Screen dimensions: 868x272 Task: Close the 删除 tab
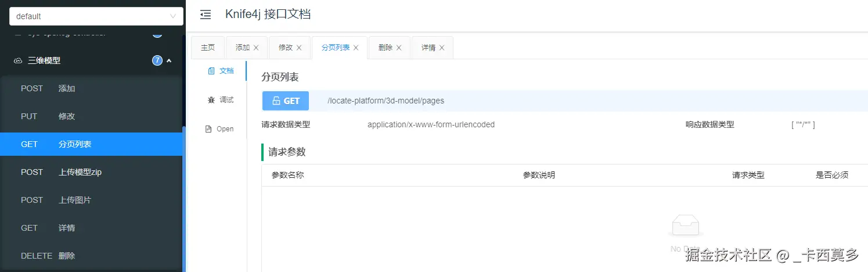pyautogui.click(x=399, y=48)
